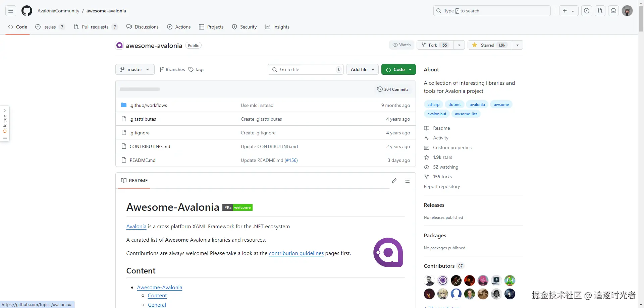Toggle Watch for this repository
644x308 pixels.
(x=402, y=45)
